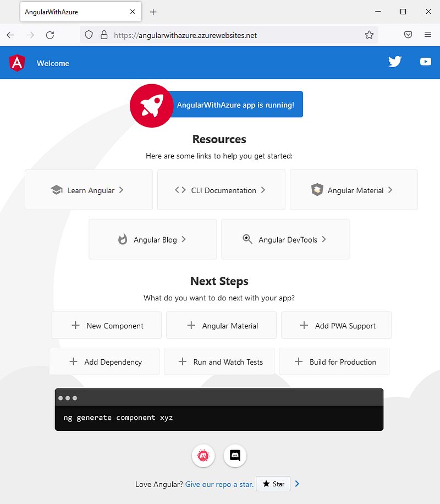Screen dimensions: 440x504
Task: Focus the URL address bar
Action: click(228, 35)
